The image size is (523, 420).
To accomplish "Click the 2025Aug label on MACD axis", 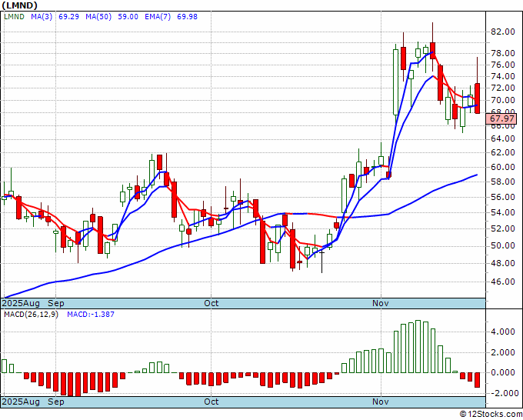I will pyautogui.click(x=21, y=402).
